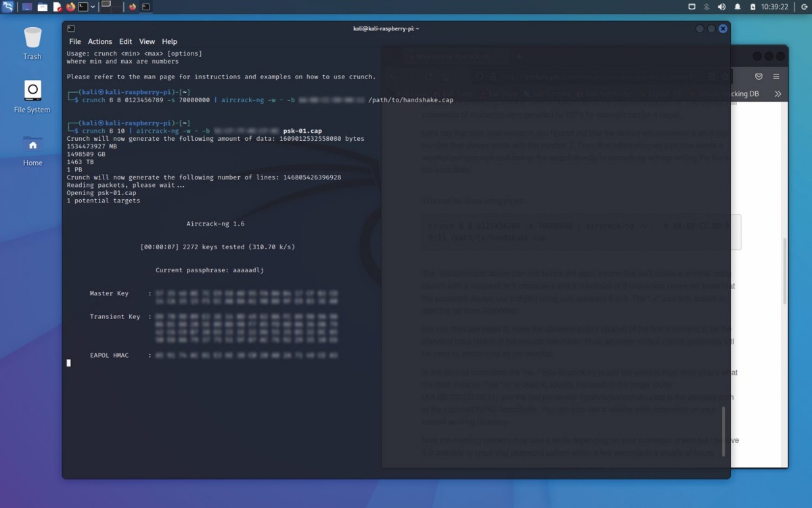Open the volume control tray icon
The image size is (812, 508).
click(x=721, y=7)
